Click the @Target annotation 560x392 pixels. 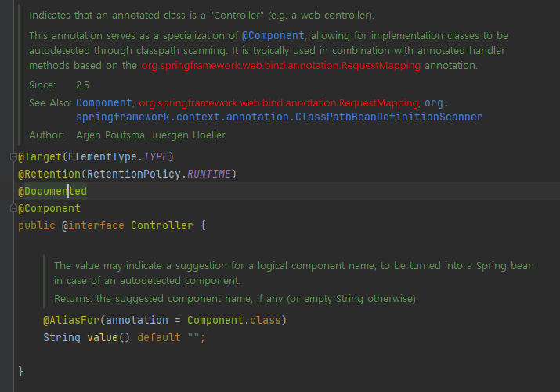(x=40, y=157)
